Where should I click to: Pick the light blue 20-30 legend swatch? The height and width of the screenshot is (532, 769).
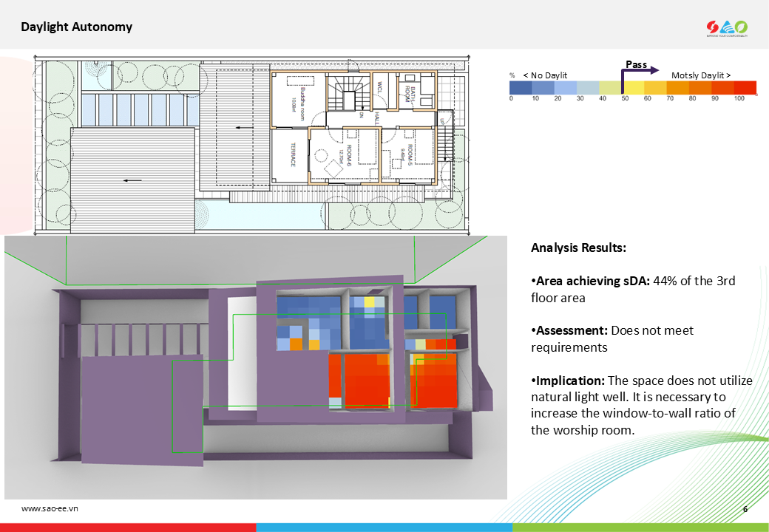[566, 88]
